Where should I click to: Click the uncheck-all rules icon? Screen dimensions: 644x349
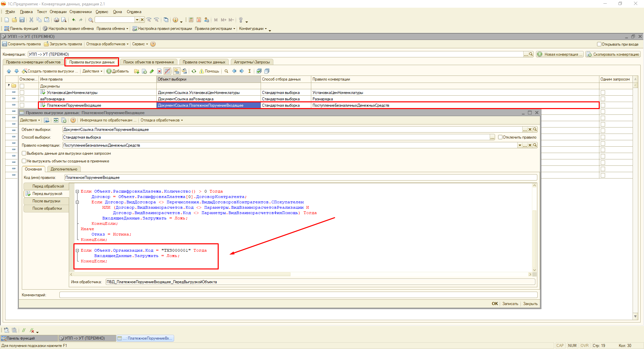pos(267,71)
